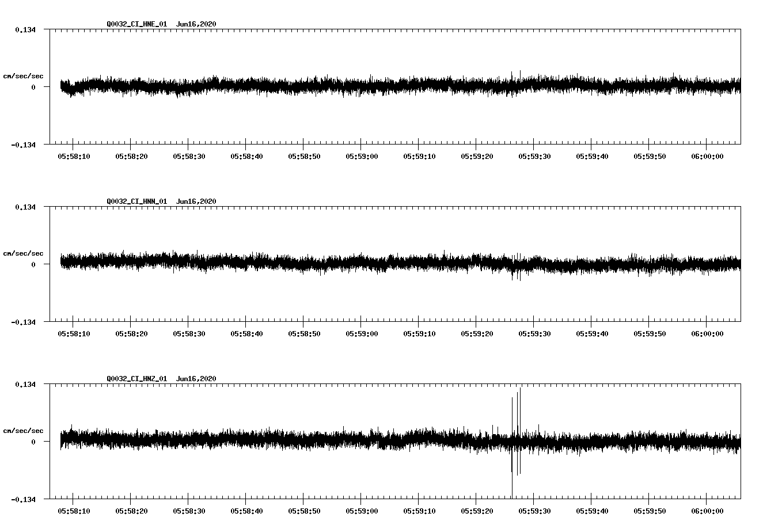Select 05:58:10 time label on HNE plot
The width and height of the screenshot is (782, 532).
74,157
